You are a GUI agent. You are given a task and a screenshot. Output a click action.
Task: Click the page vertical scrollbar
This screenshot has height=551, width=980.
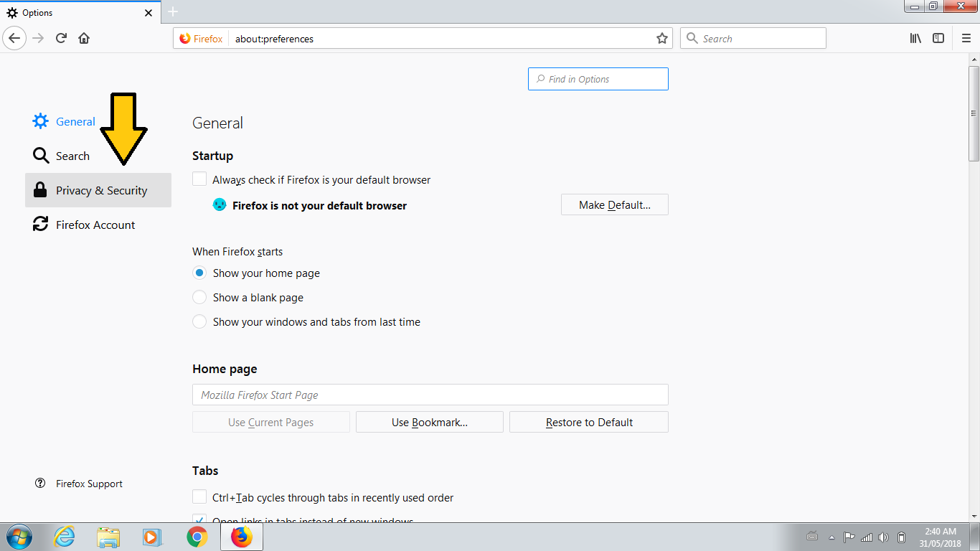(974, 113)
